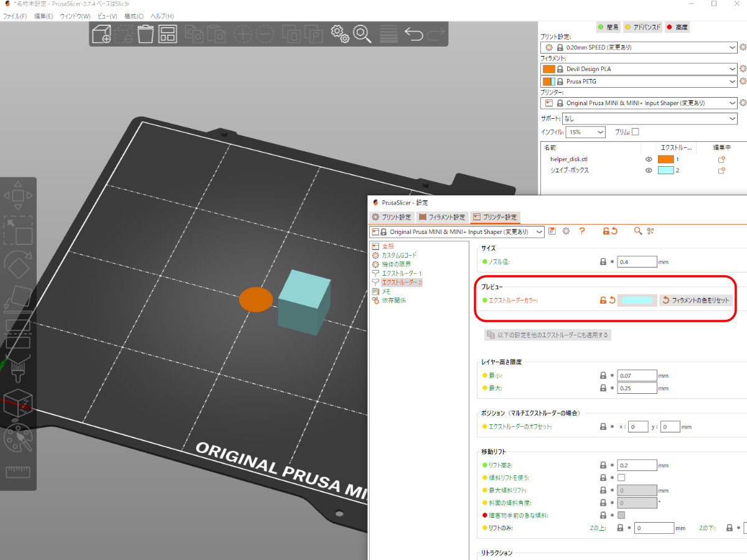This screenshot has height=560, width=747.
Task: Click the Add model cube icon
Action: 101,34
